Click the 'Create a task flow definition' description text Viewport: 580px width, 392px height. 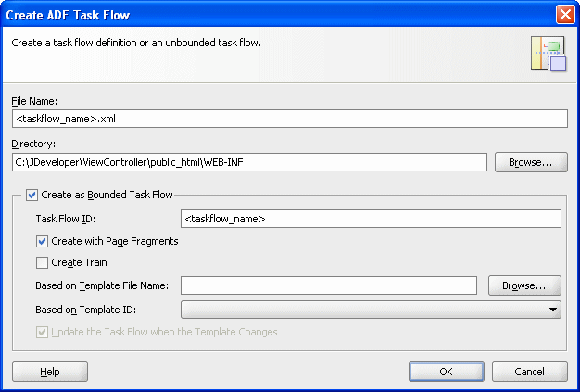pos(136,43)
